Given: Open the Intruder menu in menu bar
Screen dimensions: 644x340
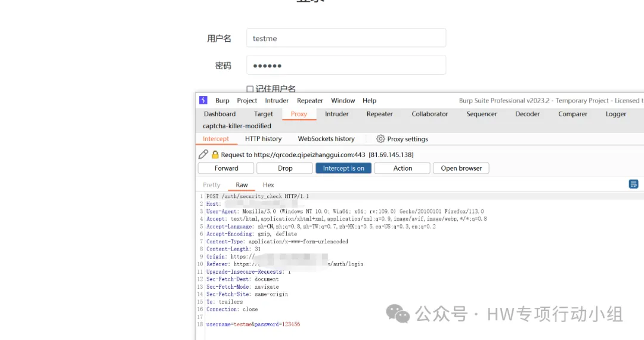Looking at the screenshot, I should [x=277, y=101].
